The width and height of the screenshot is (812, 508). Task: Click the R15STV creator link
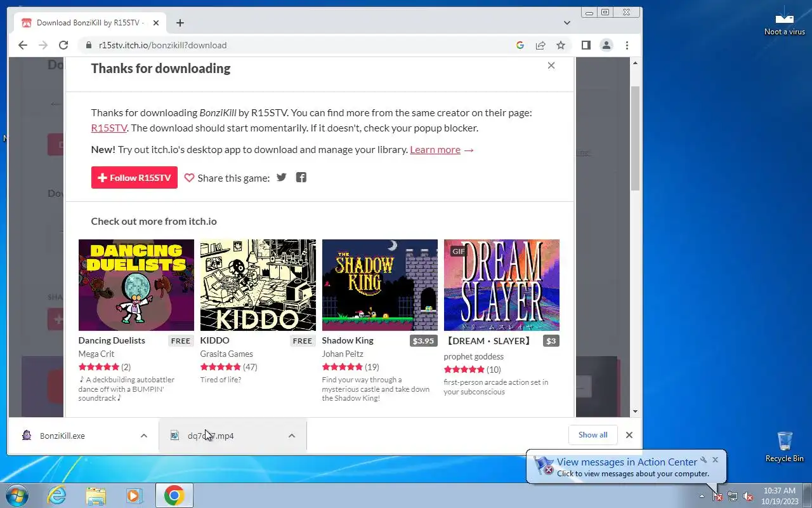[x=109, y=128]
